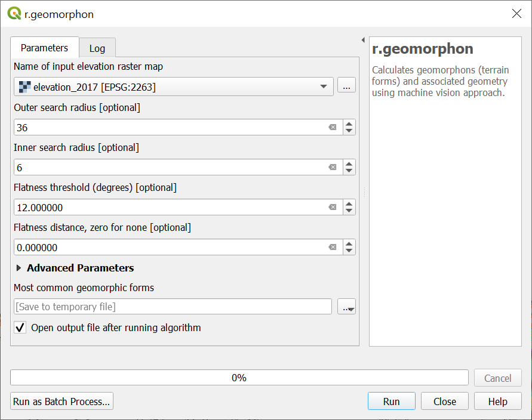Clear the Flatness distance value

[333, 248]
